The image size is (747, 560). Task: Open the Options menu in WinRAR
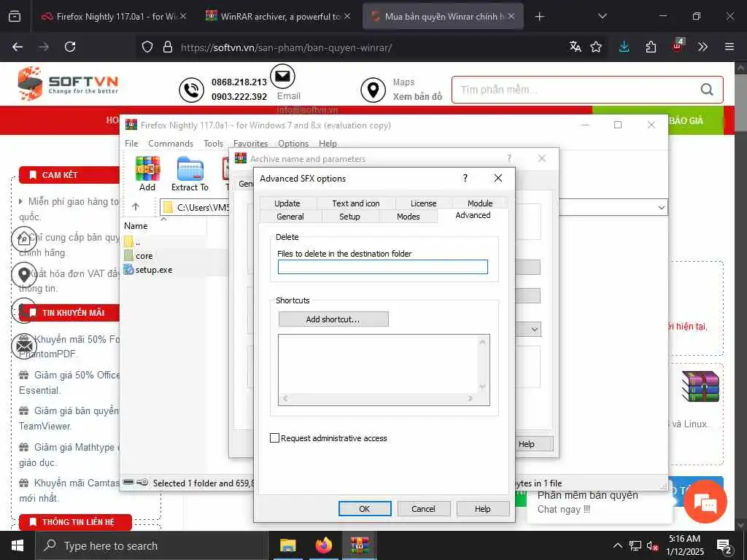click(293, 144)
